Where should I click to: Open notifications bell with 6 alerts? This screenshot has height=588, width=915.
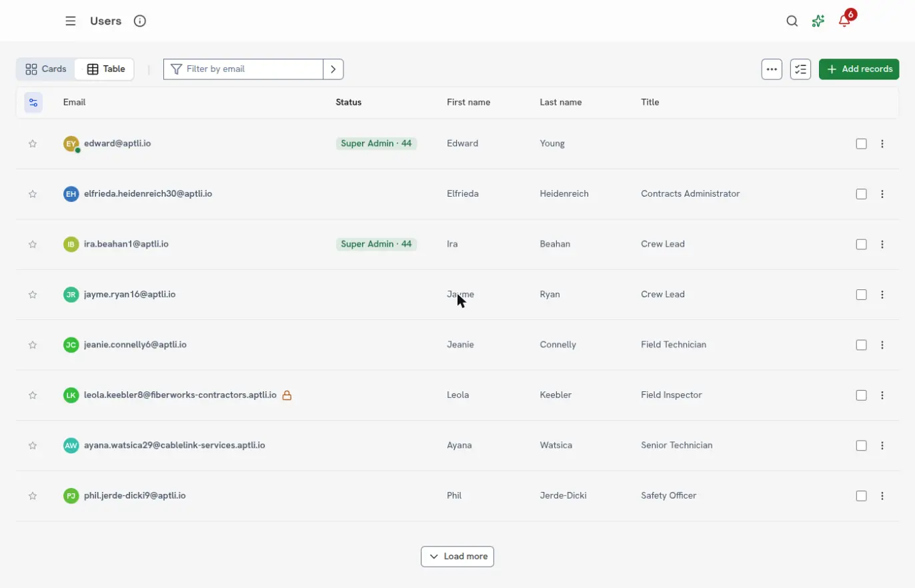[845, 20]
